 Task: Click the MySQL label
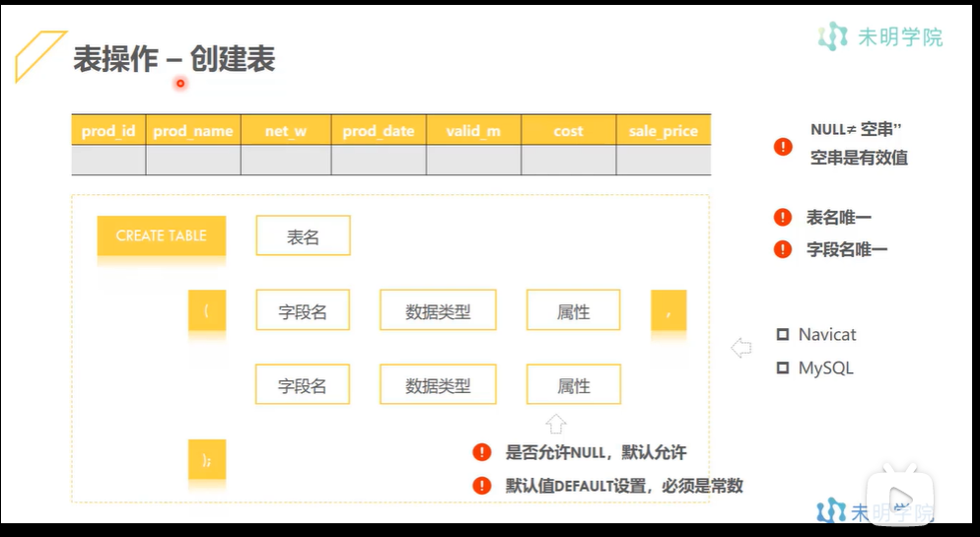[825, 368]
